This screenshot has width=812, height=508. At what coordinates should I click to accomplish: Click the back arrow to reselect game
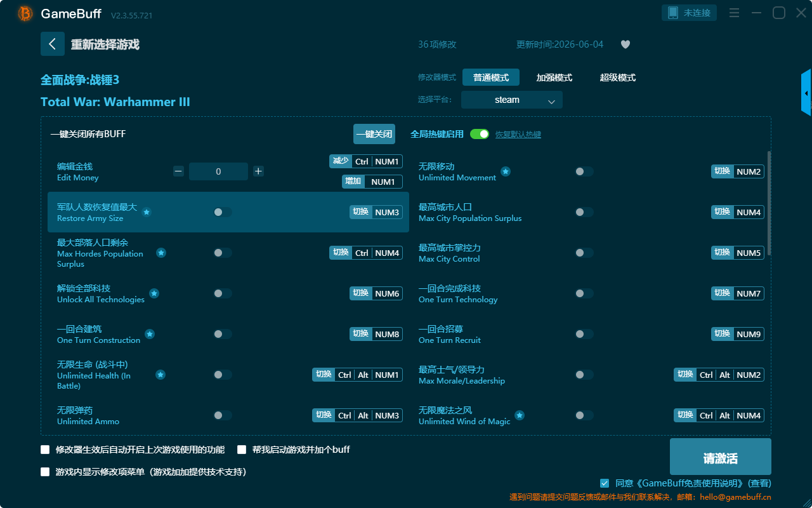[x=53, y=44]
